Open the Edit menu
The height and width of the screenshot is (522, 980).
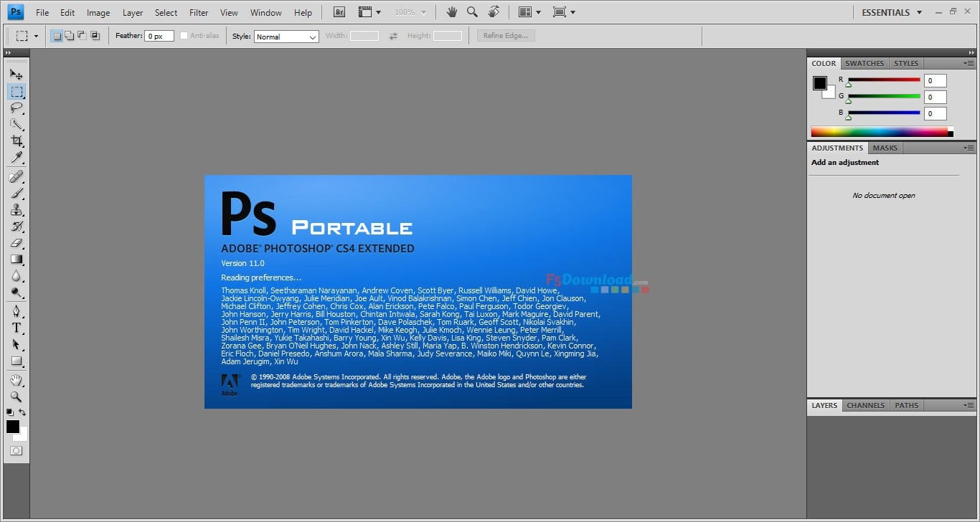tap(67, 12)
